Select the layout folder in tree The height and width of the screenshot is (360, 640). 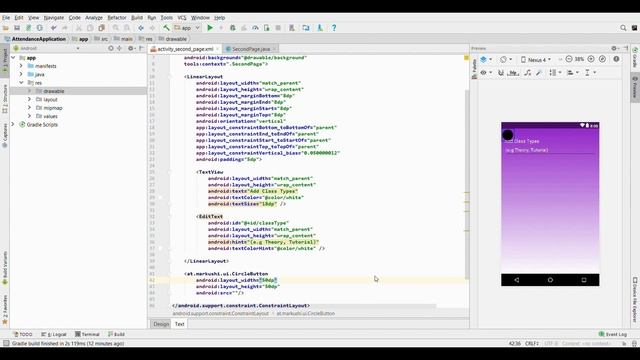(x=50, y=99)
